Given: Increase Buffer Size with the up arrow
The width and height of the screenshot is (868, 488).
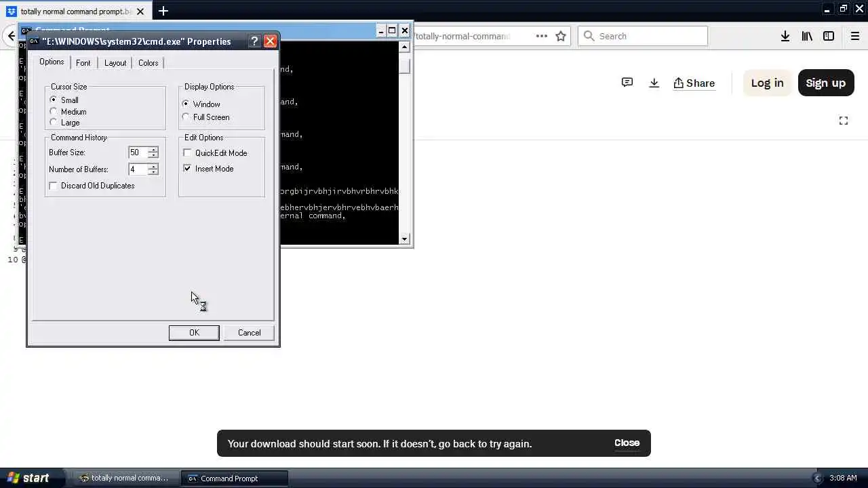Looking at the screenshot, I should click(x=153, y=150).
